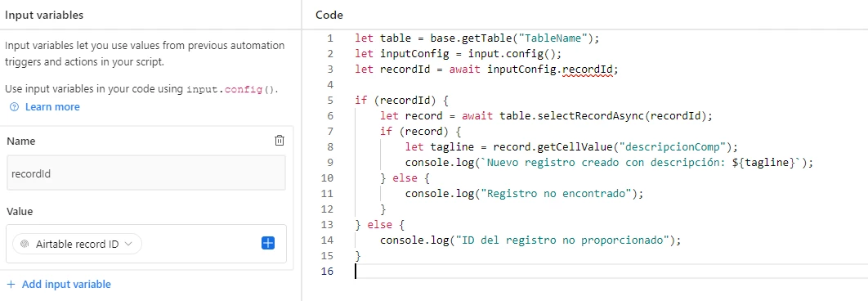
Task: Click line number 9 in the gutter
Action: coord(330,163)
